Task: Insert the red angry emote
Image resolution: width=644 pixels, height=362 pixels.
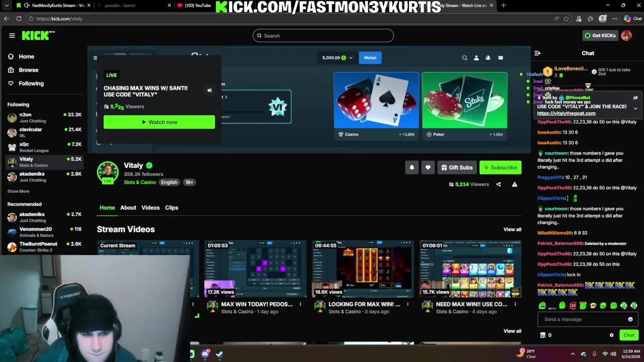Action: pos(573,306)
